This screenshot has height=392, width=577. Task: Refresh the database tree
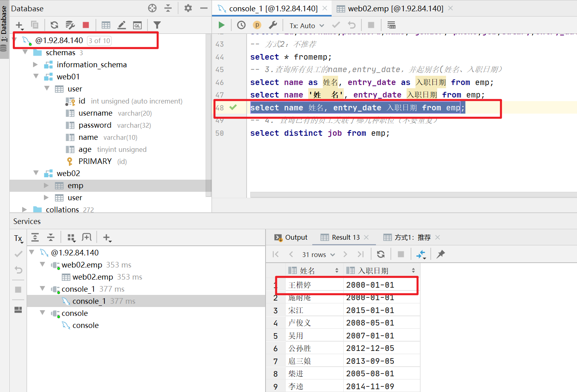click(54, 25)
